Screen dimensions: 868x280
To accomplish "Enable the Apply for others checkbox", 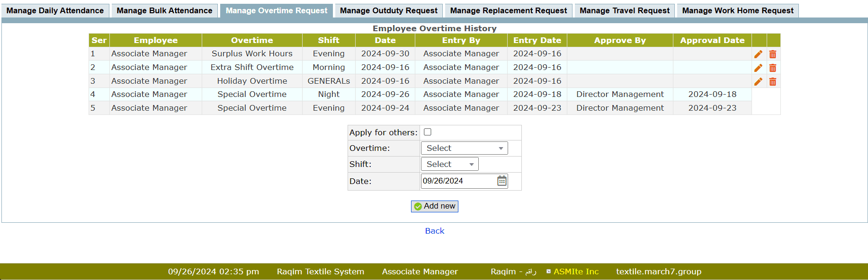I will click(x=428, y=132).
